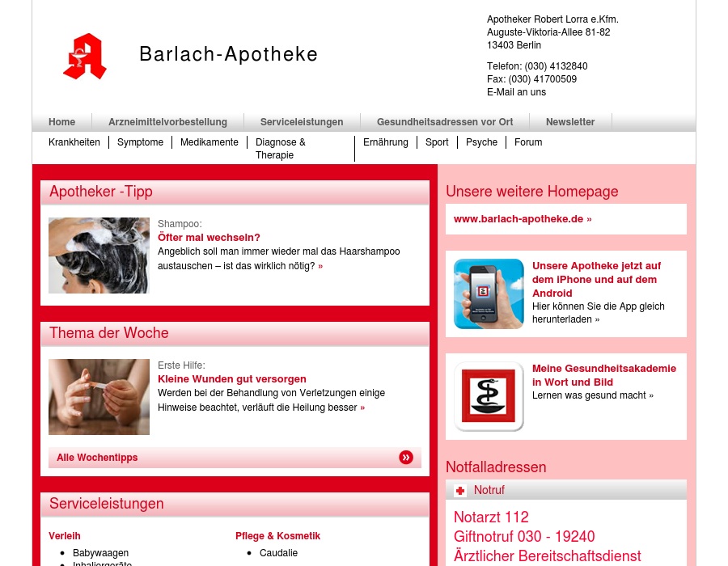Screen dimensions: 728x566
Task: Click the round arrow icon beside Alle Wochentipps
Action: pos(406,458)
